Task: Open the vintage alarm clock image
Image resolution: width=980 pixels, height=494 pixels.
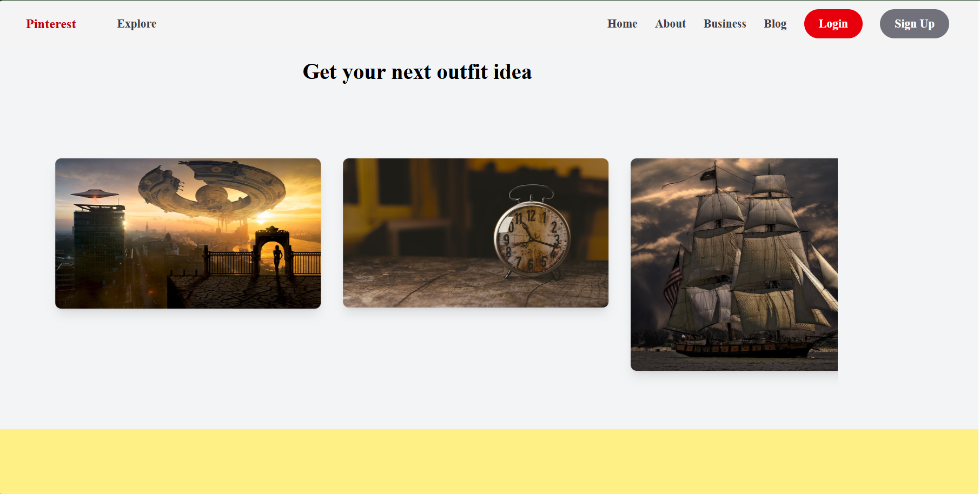Action: point(475,233)
